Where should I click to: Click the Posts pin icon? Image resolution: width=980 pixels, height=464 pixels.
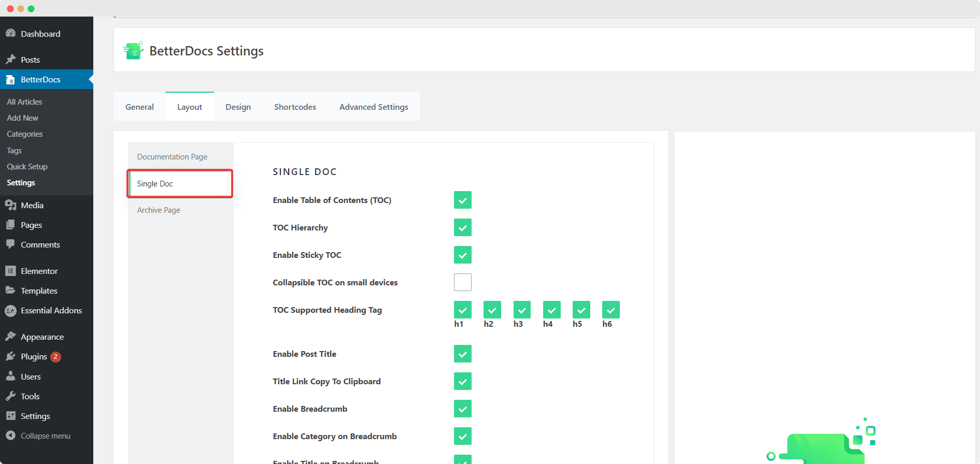tap(10, 60)
